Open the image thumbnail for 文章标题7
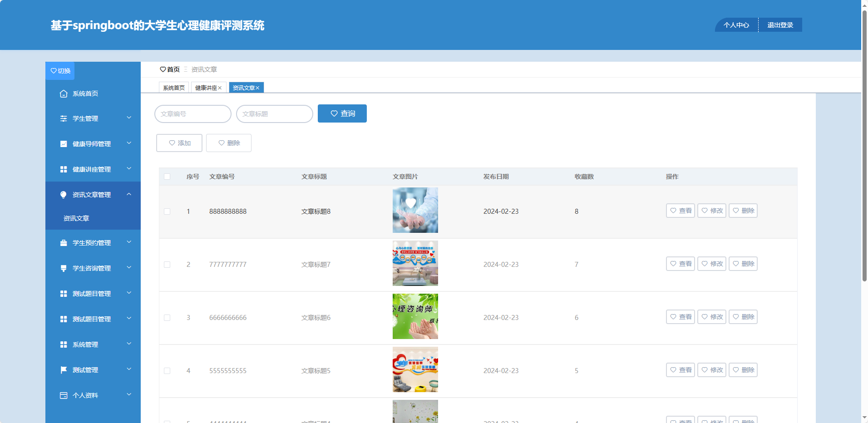Image resolution: width=868 pixels, height=423 pixels. point(415,263)
